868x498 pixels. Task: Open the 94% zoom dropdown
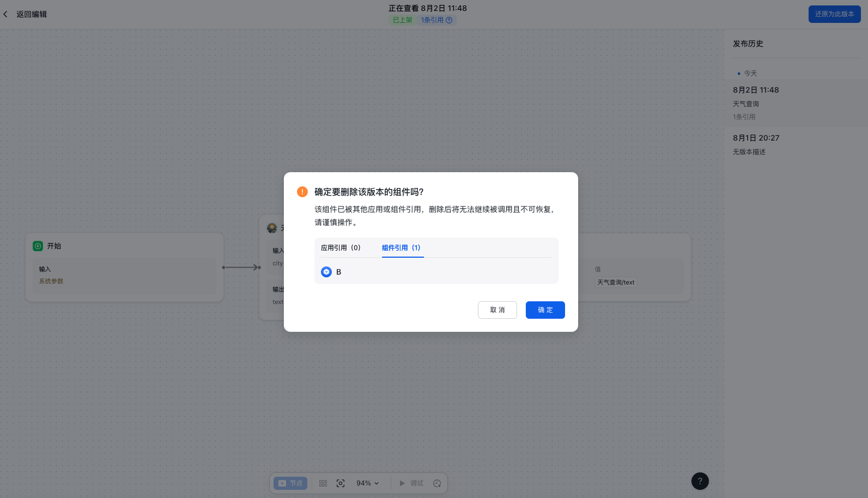(368, 483)
